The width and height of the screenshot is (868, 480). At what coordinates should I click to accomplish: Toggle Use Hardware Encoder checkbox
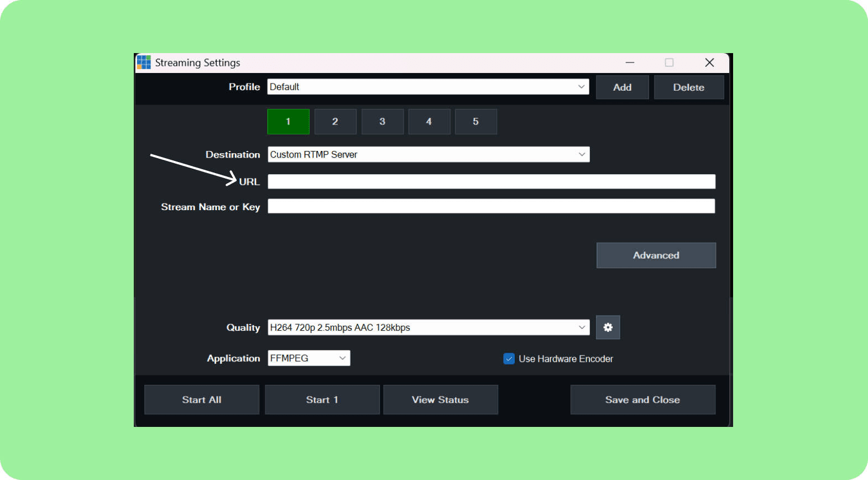(509, 359)
